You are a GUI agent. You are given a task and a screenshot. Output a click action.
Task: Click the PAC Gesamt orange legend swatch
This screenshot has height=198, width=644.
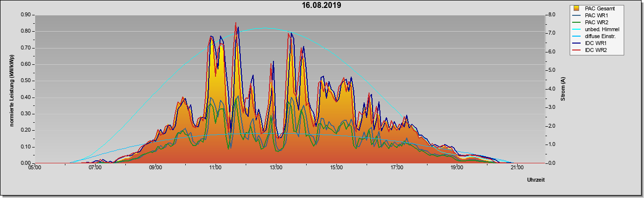(577, 8)
